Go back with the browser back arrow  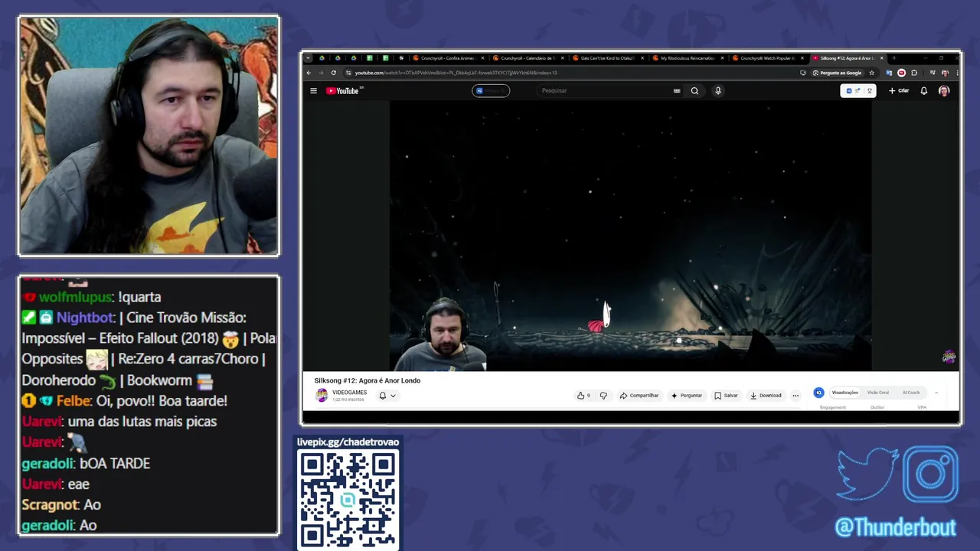(309, 73)
